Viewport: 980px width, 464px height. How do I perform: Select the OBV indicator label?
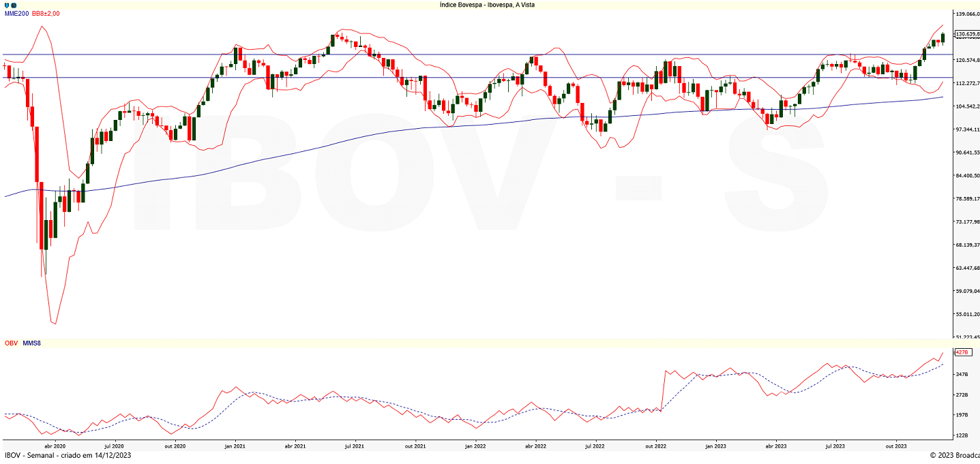[x=11, y=343]
